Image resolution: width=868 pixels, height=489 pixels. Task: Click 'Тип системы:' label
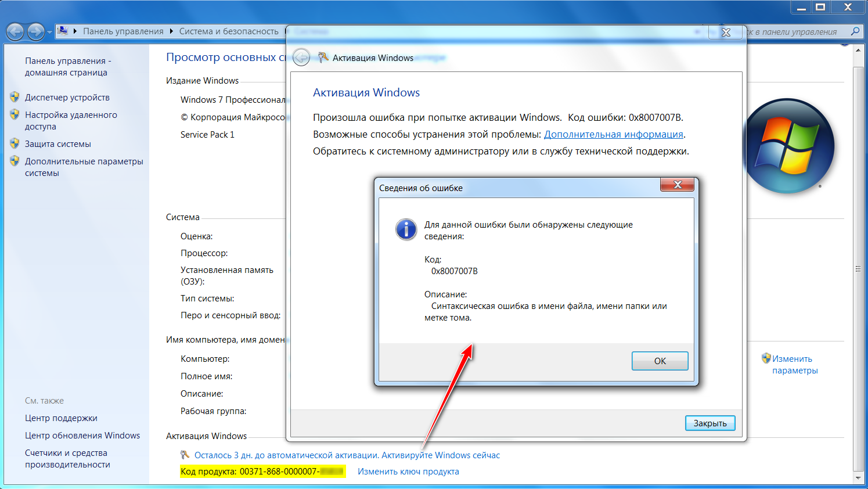pos(207,299)
